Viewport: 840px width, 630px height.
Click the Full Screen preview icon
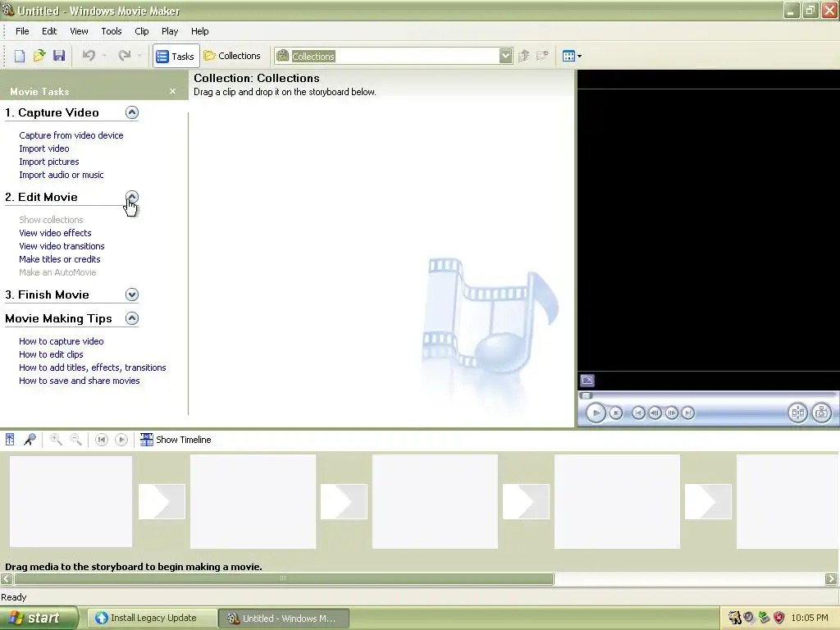tap(587, 381)
